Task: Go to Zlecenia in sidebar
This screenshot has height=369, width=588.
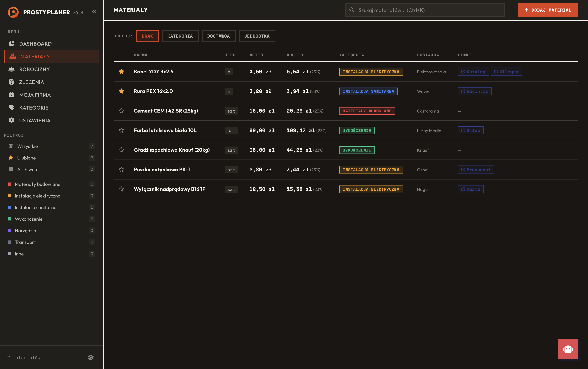Action: click(32, 82)
